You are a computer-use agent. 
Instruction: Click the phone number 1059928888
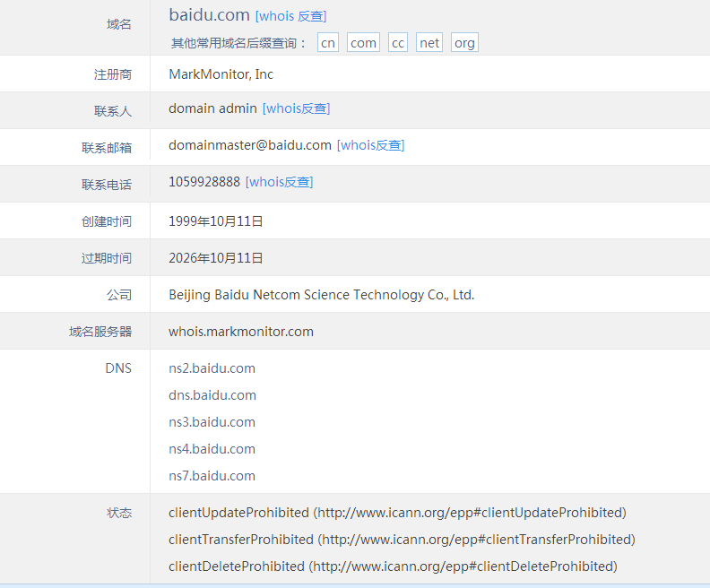pyautogui.click(x=204, y=182)
